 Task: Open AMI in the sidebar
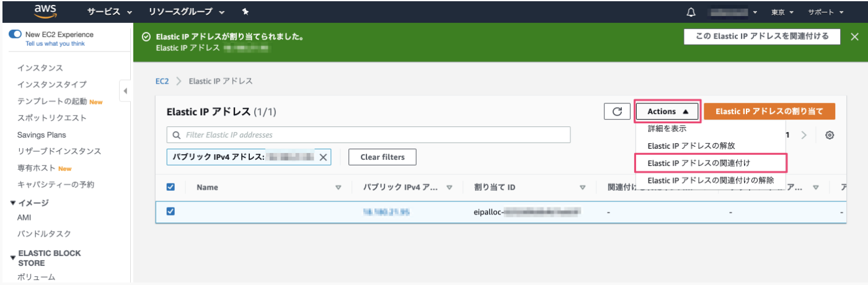[x=24, y=217]
